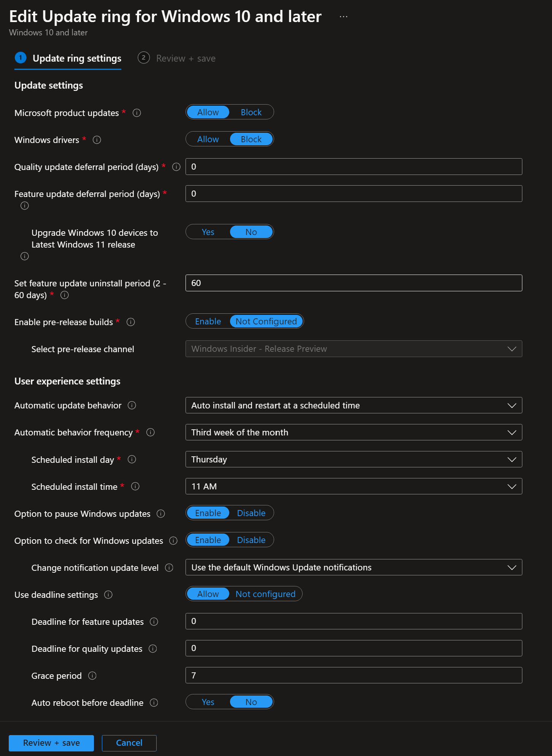Open info icon for Scheduled install day
This screenshot has width=552, height=756.
[132, 459]
